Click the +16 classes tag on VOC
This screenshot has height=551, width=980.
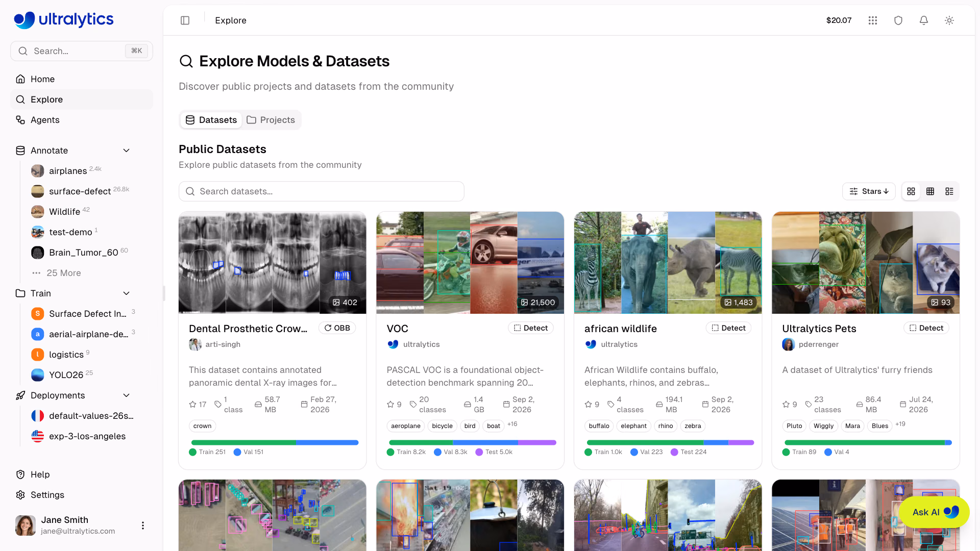click(x=512, y=424)
